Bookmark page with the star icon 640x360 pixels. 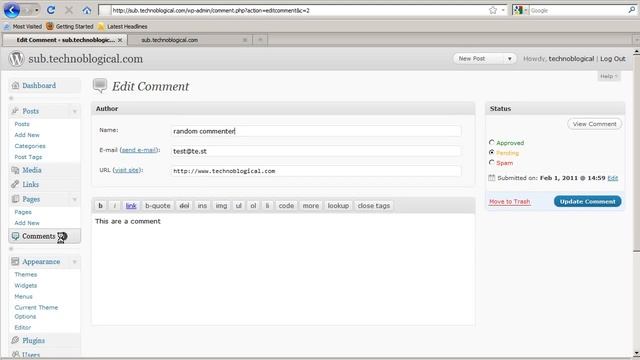[x=493, y=10]
